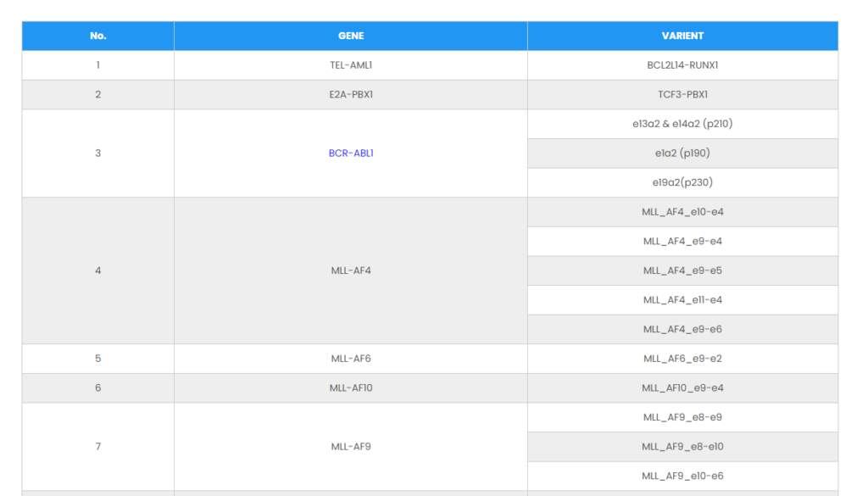Screen dimensions: 868x496
Task: Click the e19a2(p230) variant cell
Action: coord(682,182)
